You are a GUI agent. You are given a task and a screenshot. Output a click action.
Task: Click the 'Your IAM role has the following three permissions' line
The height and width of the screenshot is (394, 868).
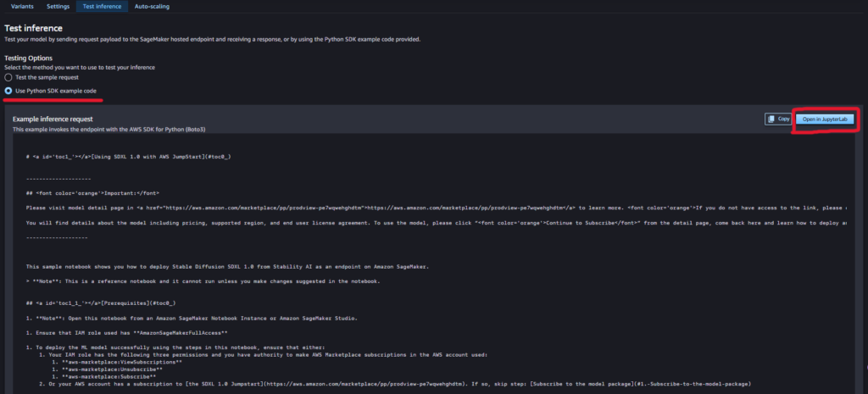tap(263, 355)
